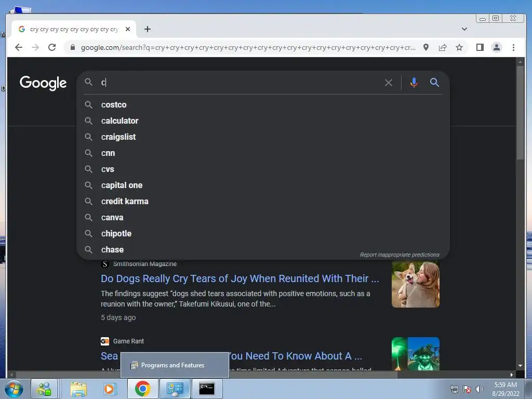Click the 'Programs and Features' taskbar preview

[175, 365]
